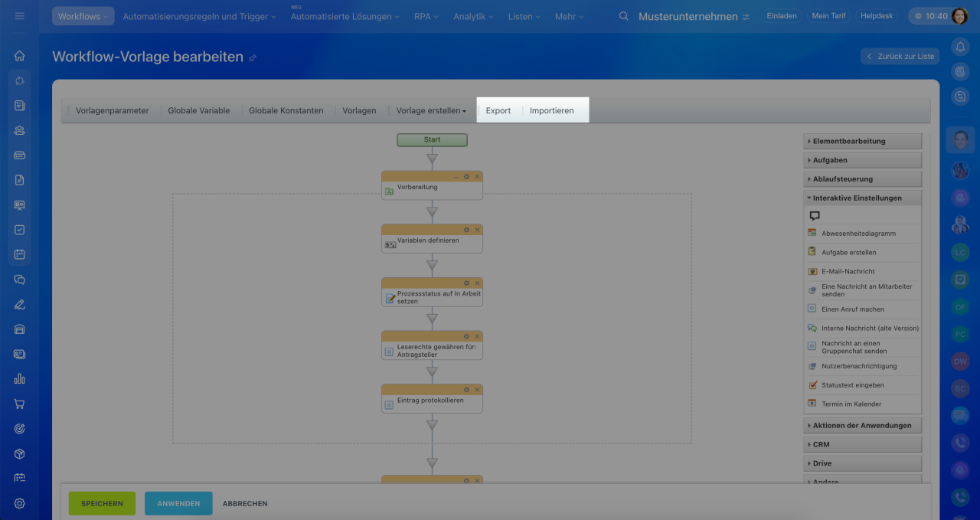Open the Mehr dropdown menu
Screen dimensions: 980x520
pyautogui.click(x=570, y=16)
